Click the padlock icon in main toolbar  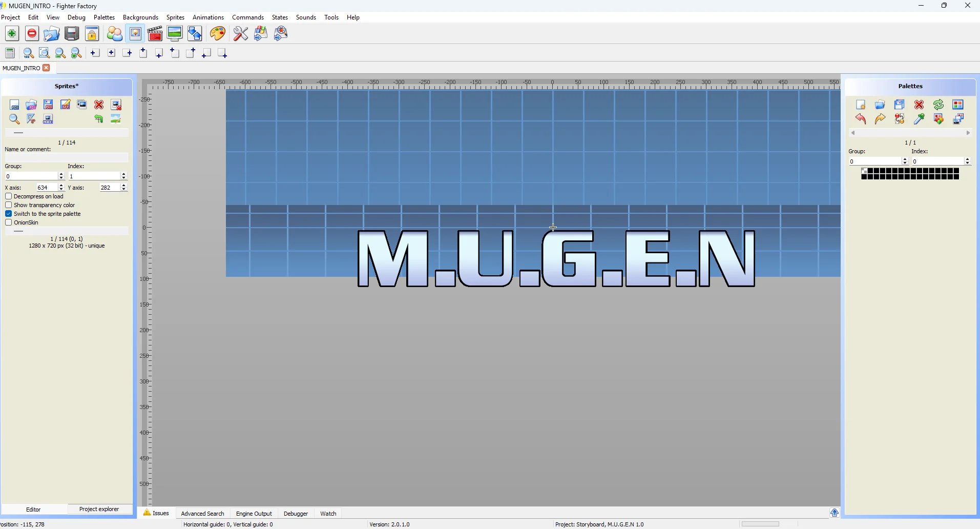(93, 34)
